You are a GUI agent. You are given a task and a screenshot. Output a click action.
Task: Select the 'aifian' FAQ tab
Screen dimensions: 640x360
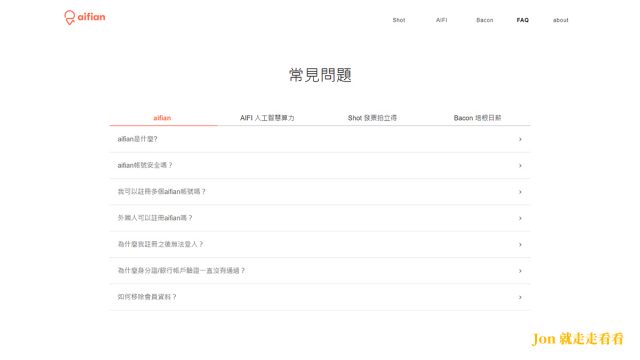pos(162,118)
